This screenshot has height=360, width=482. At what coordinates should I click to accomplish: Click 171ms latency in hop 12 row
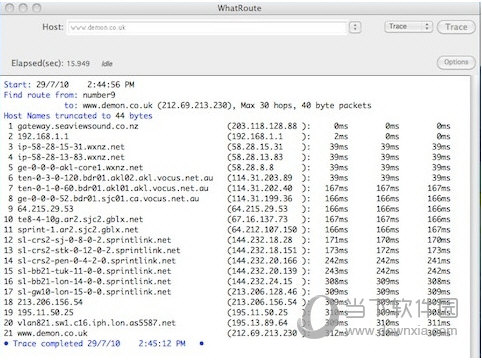(337, 240)
